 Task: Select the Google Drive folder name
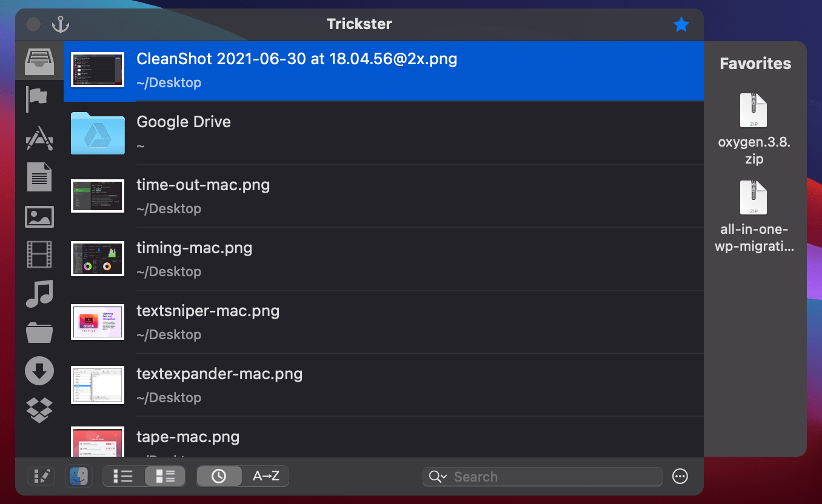coord(184,122)
